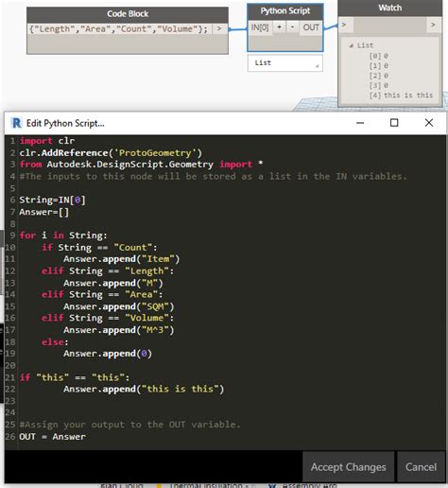Image resolution: width=448 pixels, height=488 pixels.
Task: Click the Edit Python Script title text
Action: click(x=65, y=123)
